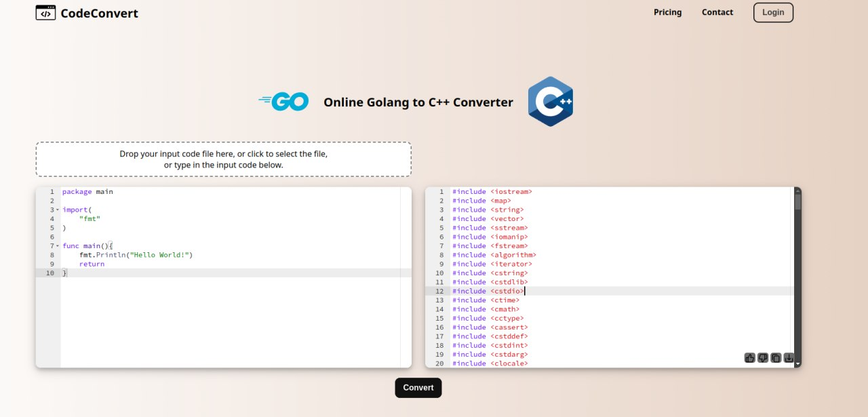
Task: Click the CodeConvert brand name
Action: (x=99, y=13)
